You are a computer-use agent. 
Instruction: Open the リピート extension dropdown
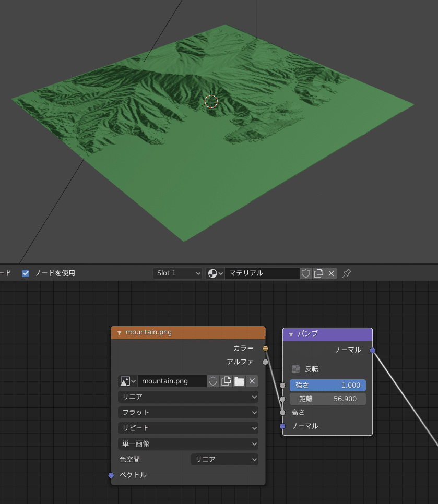(188, 428)
